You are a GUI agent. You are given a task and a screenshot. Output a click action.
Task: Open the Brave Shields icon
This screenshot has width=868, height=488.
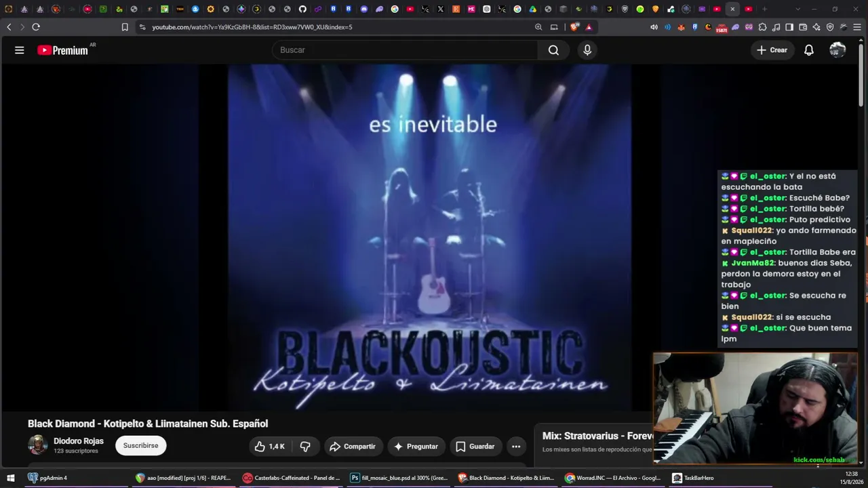click(575, 27)
